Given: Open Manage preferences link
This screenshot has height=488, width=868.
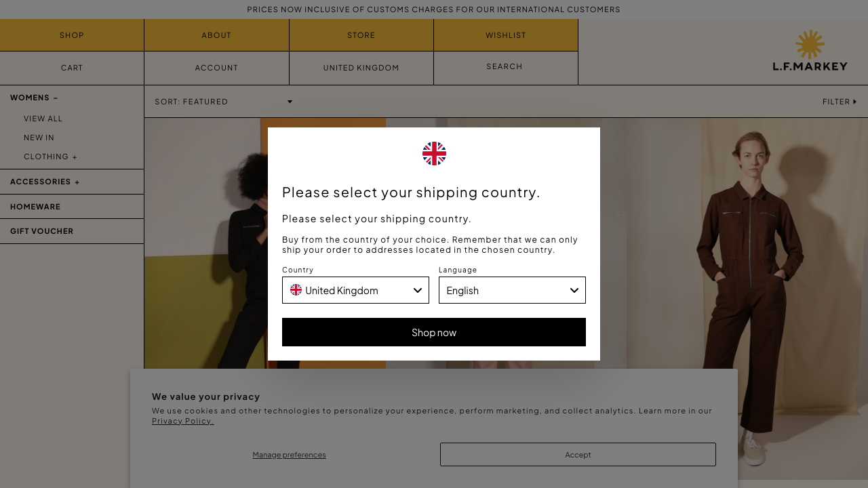Looking at the screenshot, I should point(290,455).
